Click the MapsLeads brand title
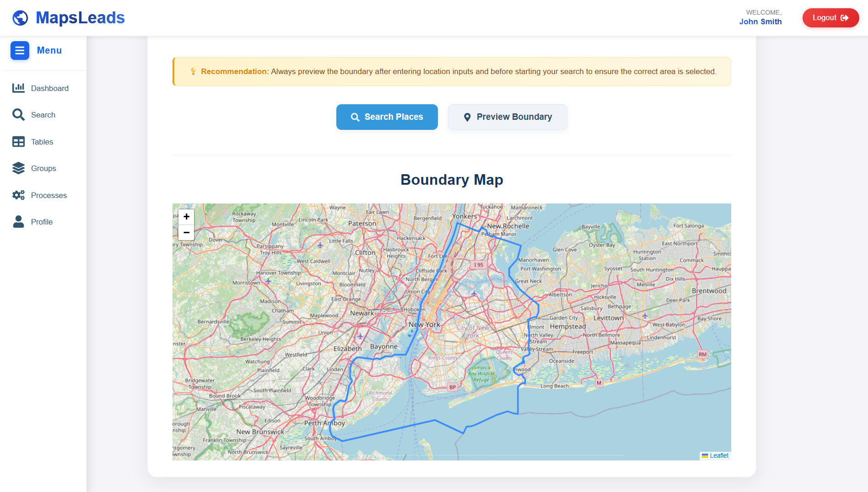 pos(80,18)
